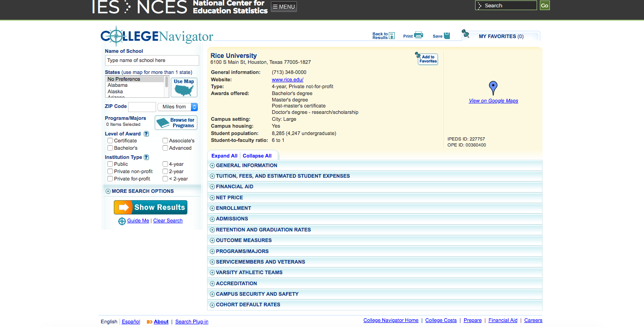Click the Institution Type help icon
The height and width of the screenshot is (327, 644).
[x=146, y=157]
